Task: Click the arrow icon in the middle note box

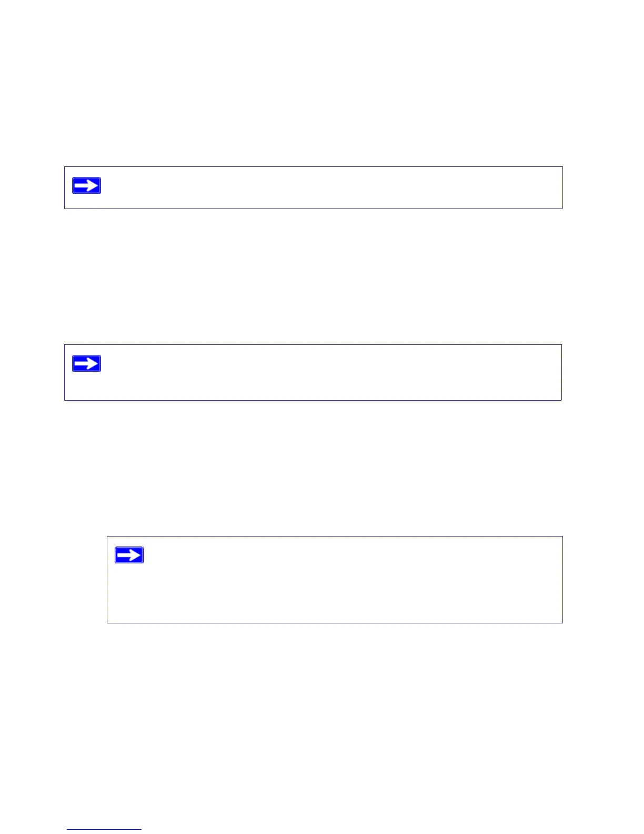Action: (x=86, y=363)
